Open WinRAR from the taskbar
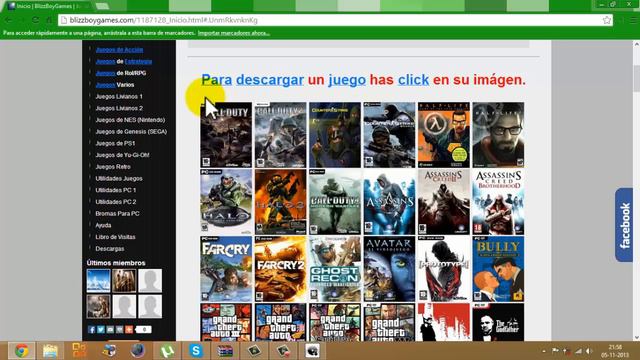The image size is (640, 360). pyautogui.click(x=225, y=351)
